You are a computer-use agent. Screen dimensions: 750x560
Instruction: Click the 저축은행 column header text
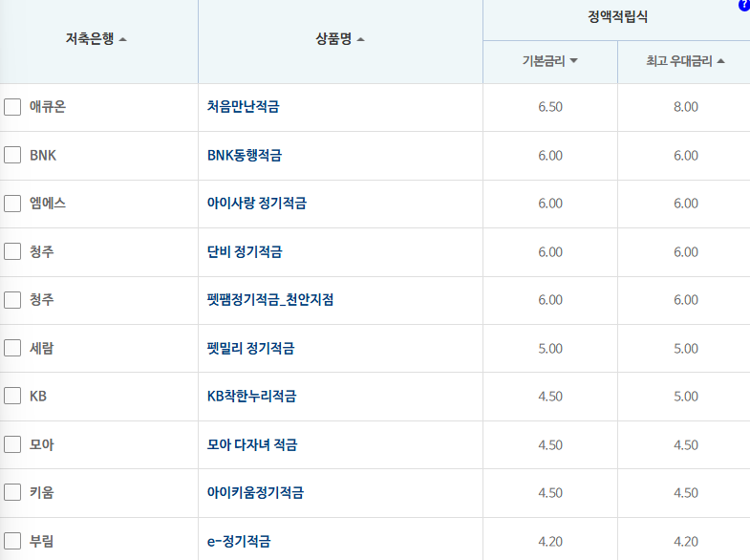coord(90,39)
